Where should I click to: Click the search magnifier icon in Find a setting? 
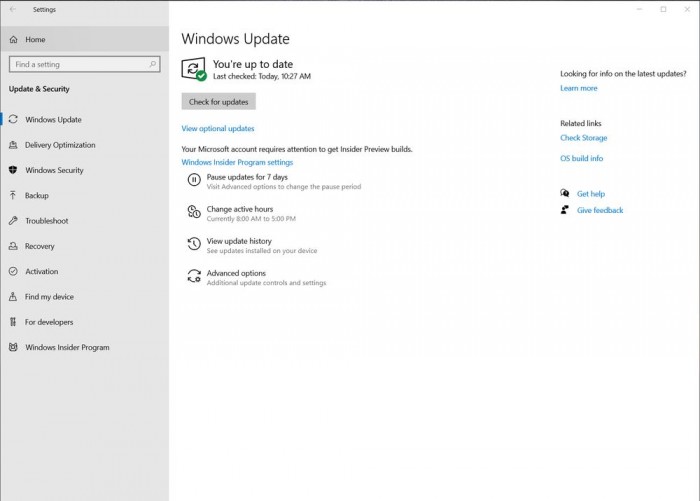[153, 64]
